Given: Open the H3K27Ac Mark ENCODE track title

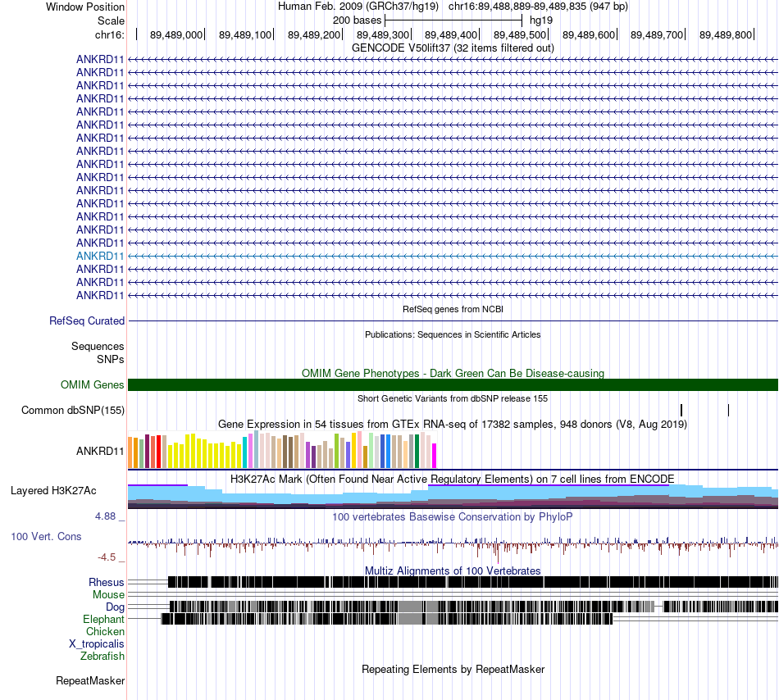Looking at the screenshot, I should (x=453, y=479).
